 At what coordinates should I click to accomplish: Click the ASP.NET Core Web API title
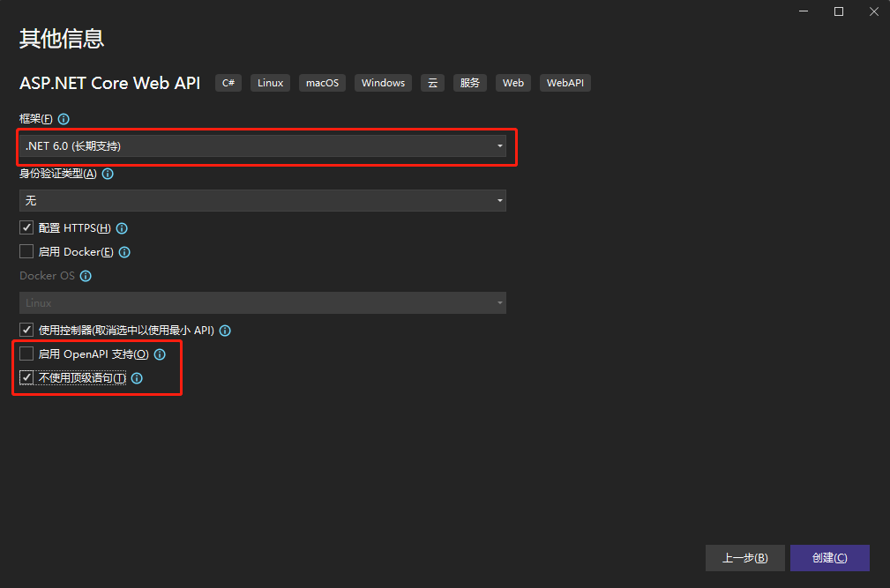coord(110,84)
